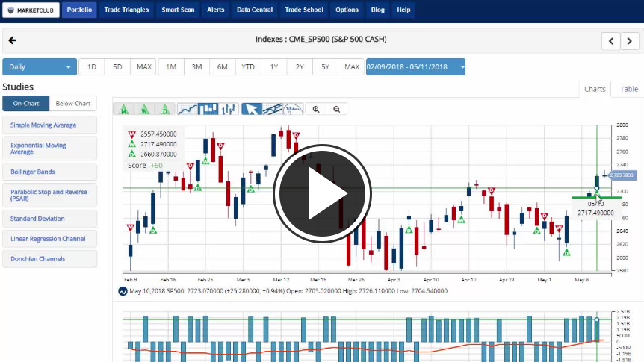Viewport: 644px width, 362px height.
Task: Open the date range dropdown
Action: click(415, 67)
